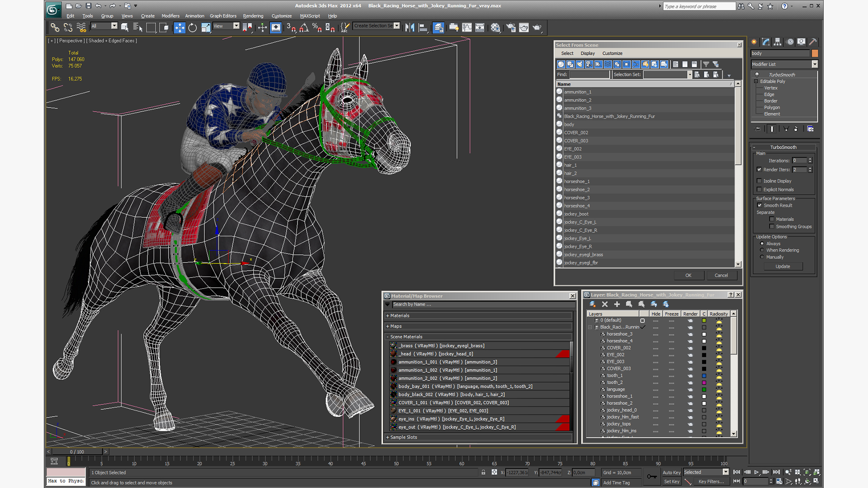
Task: Toggle the Angle Snap button
Action: pos(304,28)
